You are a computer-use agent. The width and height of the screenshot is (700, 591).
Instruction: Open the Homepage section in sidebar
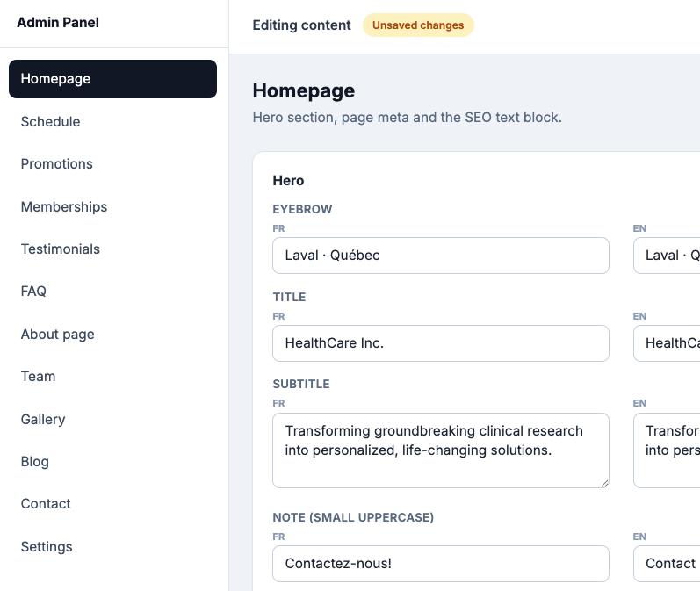[112, 79]
